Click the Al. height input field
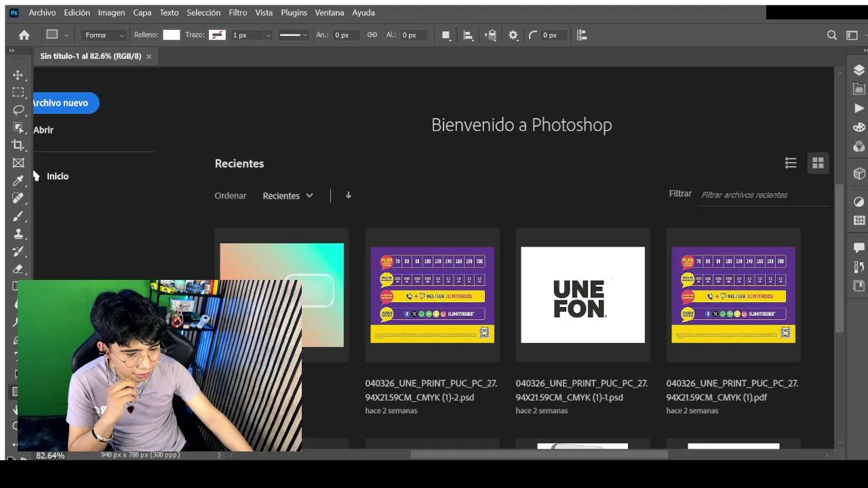This screenshot has height=488, width=868. pyautogui.click(x=414, y=35)
